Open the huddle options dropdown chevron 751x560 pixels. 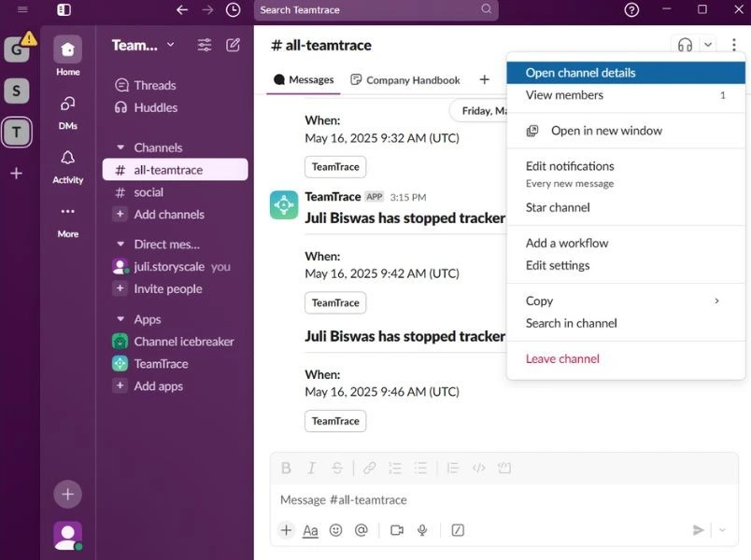[708, 45]
